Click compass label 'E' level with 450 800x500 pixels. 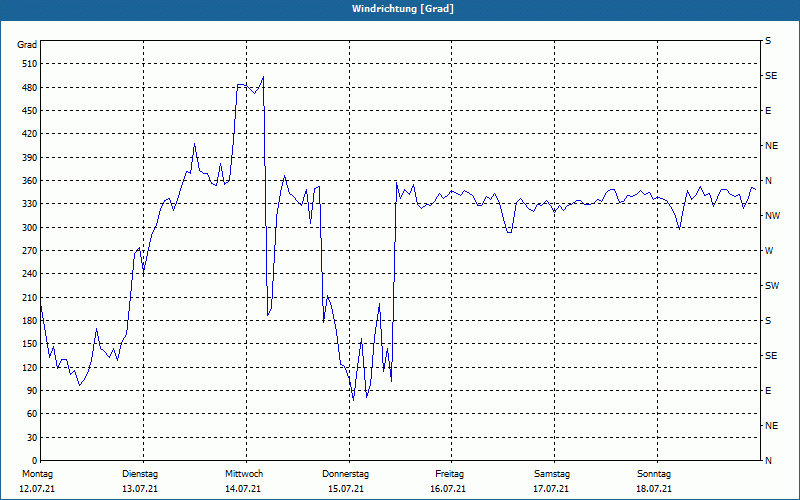pyautogui.click(x=768, y=111)
